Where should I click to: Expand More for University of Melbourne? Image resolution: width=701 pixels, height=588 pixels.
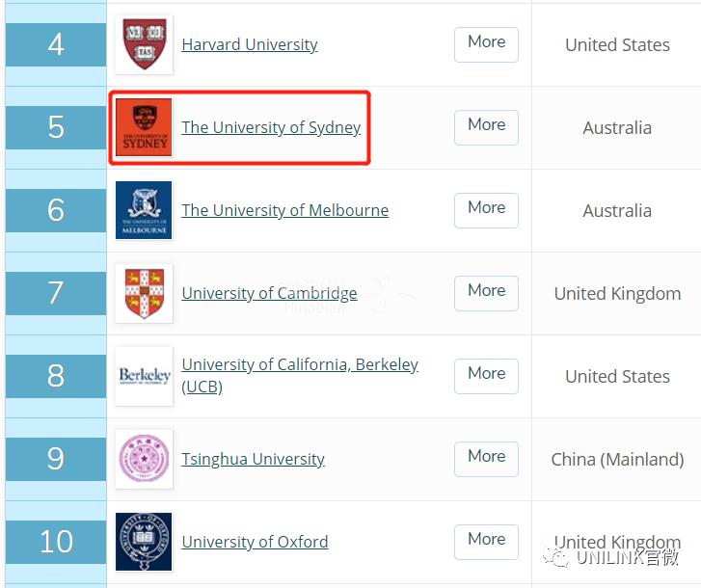[486, 210]
